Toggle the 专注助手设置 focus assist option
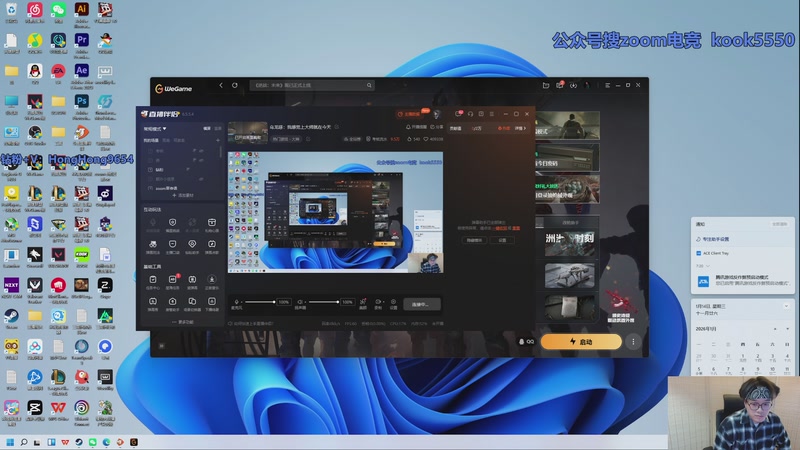 pyautogui.click(x=715, y=239)
